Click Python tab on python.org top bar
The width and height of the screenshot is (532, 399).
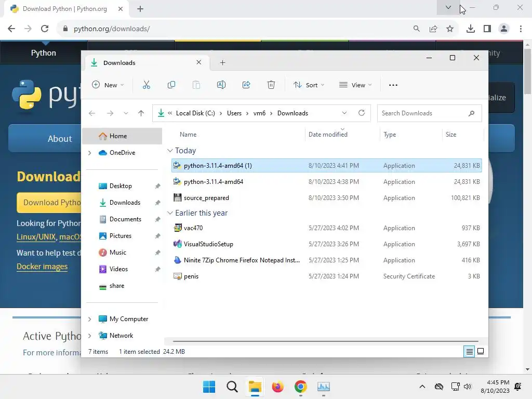tap(44, 53)
